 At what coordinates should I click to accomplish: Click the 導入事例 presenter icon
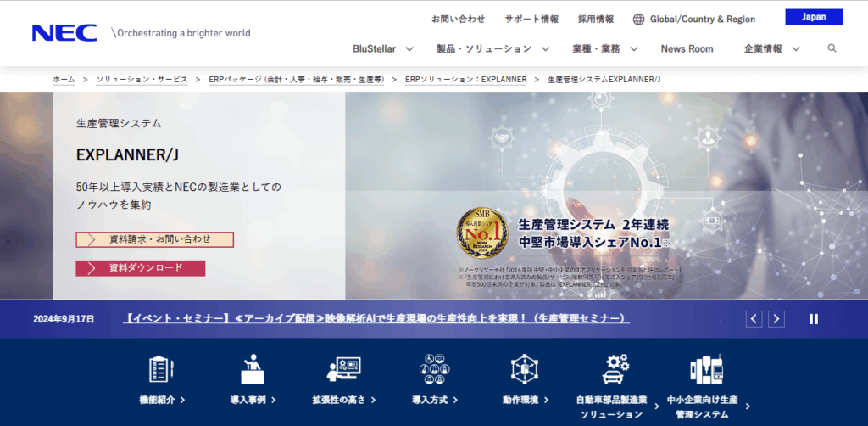click(253, 369)
